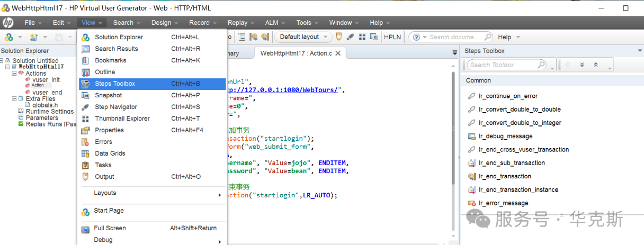The height and width of the screenshot is (245, 644).
Task: Collapse the Actions node in Solution Explorer
Action: click(14, 74)
